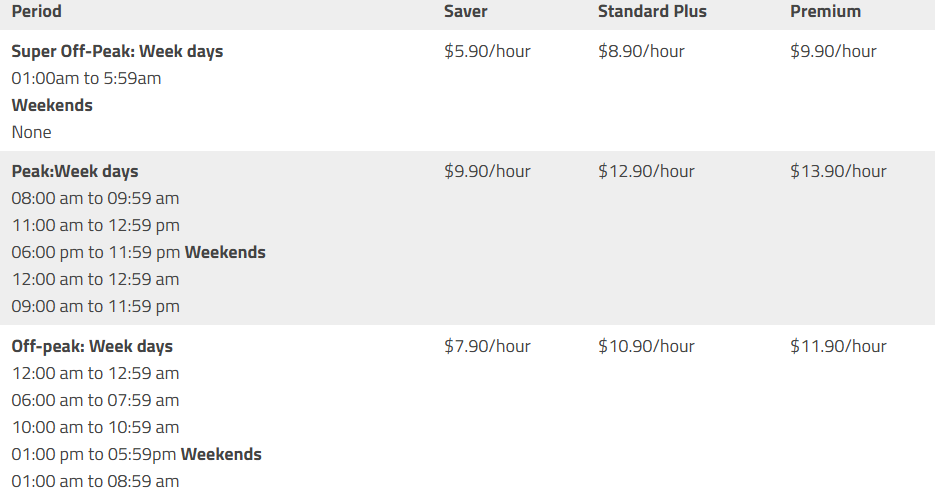Click the 08:00 am to 09:59 am range

[95, 199]
